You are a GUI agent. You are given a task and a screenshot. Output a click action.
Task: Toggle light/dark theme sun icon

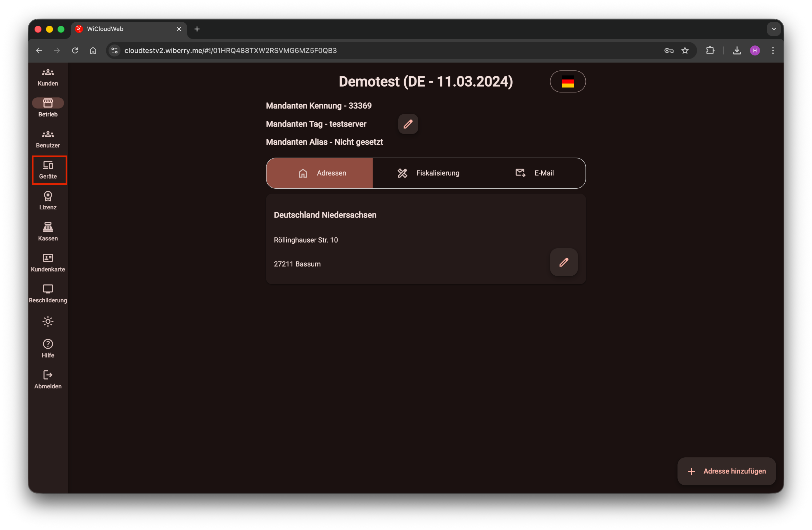[x=48, y=321]
